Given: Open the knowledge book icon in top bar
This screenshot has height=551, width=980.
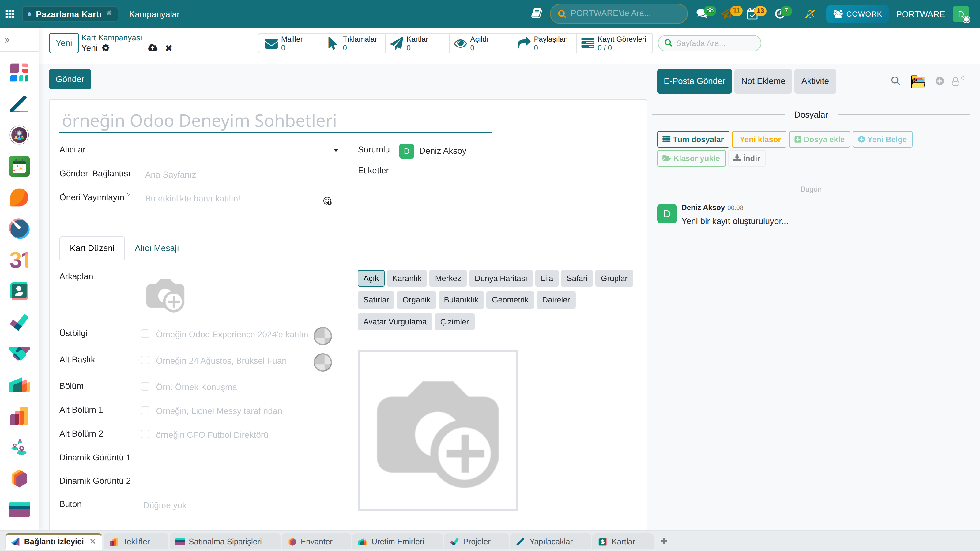Looking at the screenshot, I should tap(537, 13).
